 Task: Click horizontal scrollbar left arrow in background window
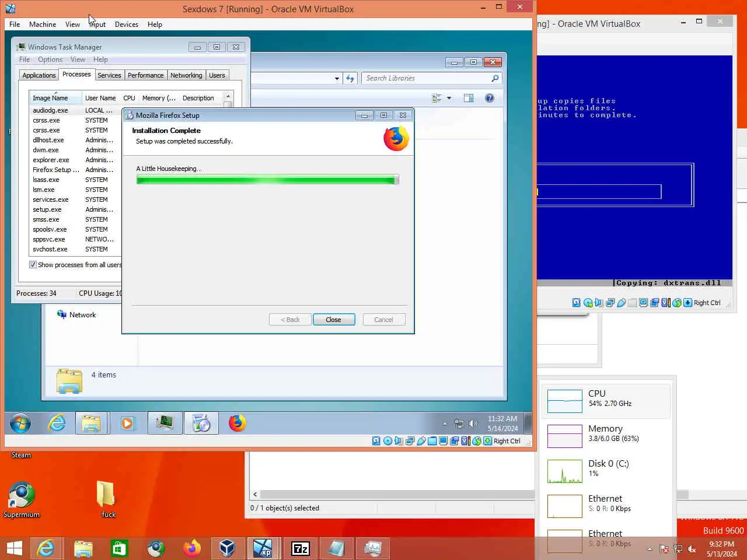coord(255,494)
